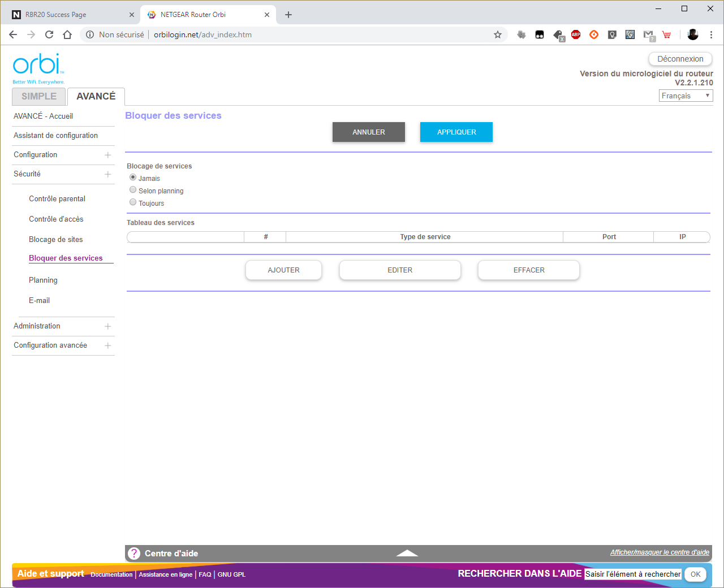Screen dimensions: 724x588
Task: Open the Chrome three-dot menu
Action: pyautogui.click(x=711, y=34)
